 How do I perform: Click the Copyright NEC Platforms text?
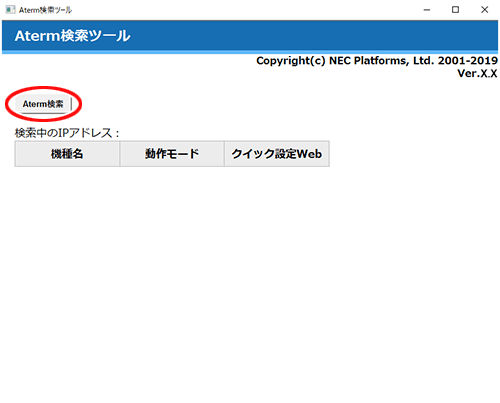tap(377, 61)
